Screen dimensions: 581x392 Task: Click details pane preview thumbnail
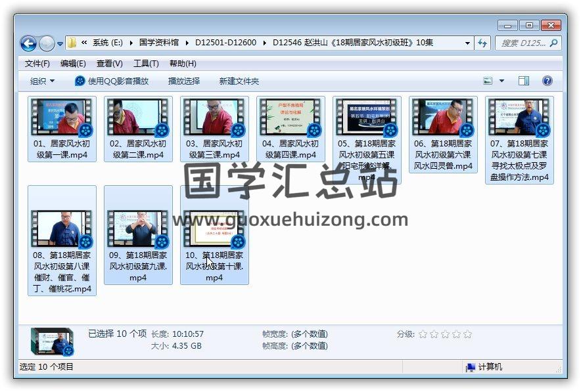[x=52, y=341]
